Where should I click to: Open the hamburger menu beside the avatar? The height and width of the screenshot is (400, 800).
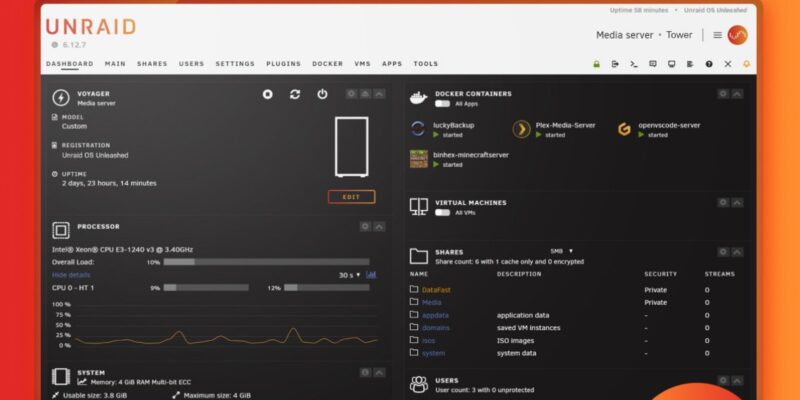pos(717,35)
